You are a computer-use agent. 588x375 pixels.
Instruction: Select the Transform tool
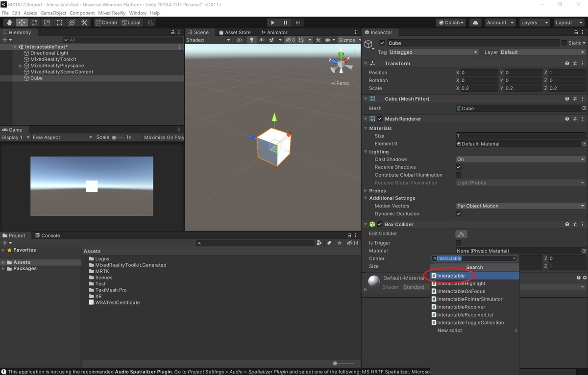click(x=72, y=23)
